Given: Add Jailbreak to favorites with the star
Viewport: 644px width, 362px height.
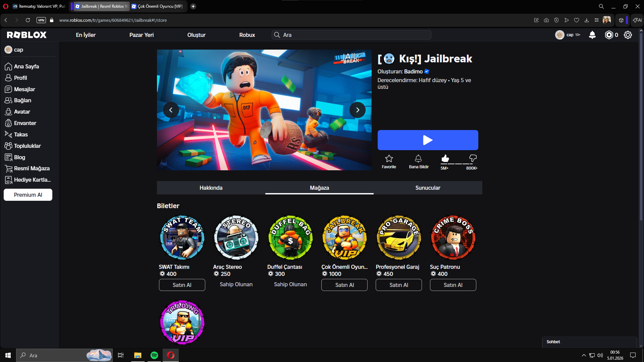Looking at the screenshot, I should click(x=389, y=158).
